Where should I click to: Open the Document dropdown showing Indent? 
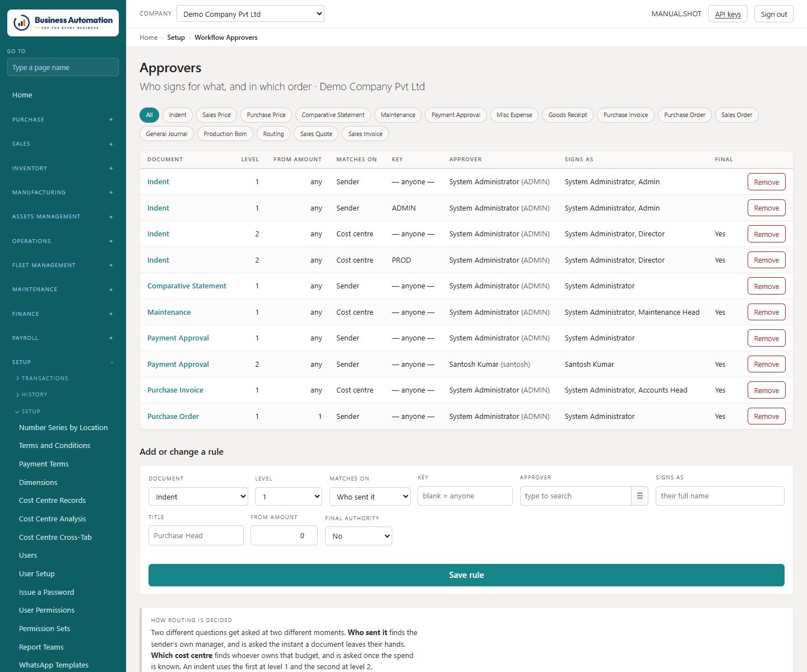coord(198,497)
